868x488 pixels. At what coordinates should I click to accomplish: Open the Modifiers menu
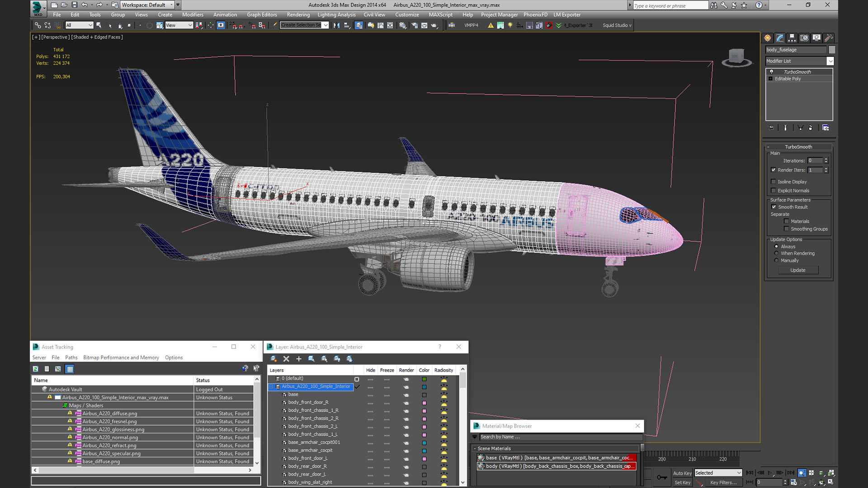click(193, 15)
